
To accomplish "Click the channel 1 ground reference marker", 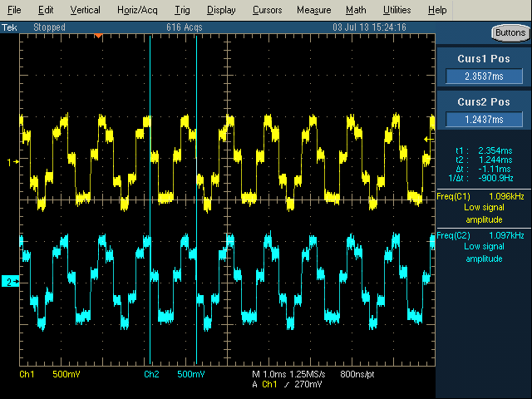I will [13, 163].
